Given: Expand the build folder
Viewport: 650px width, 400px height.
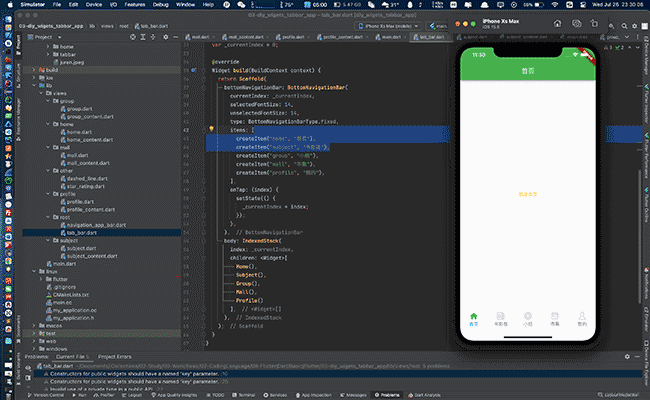Looking at the screenshot, I should (34, 70).
